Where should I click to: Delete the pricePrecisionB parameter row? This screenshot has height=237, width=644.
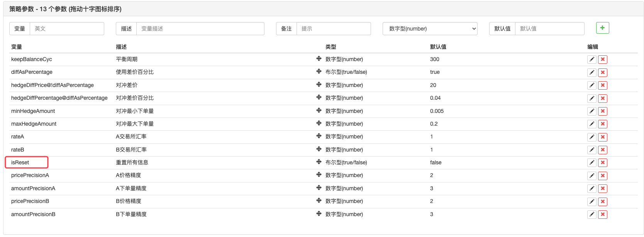click(x=603, y=201)
